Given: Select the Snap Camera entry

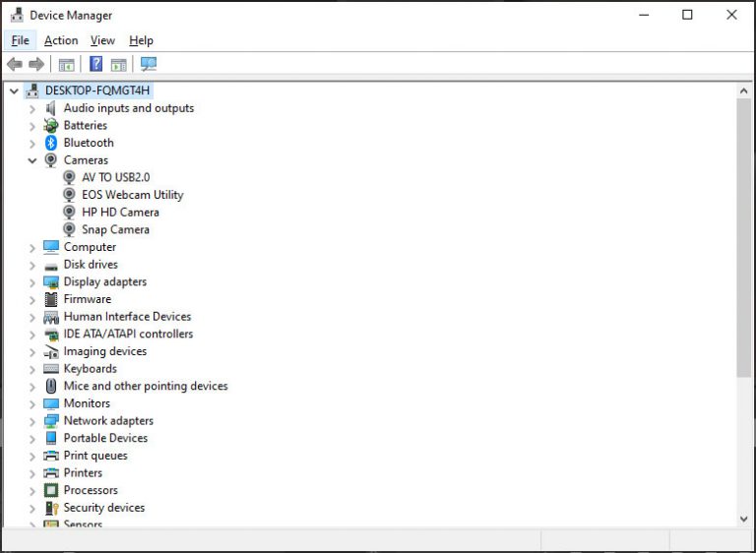Looking at the screenshot, I should tap(115, 229).
